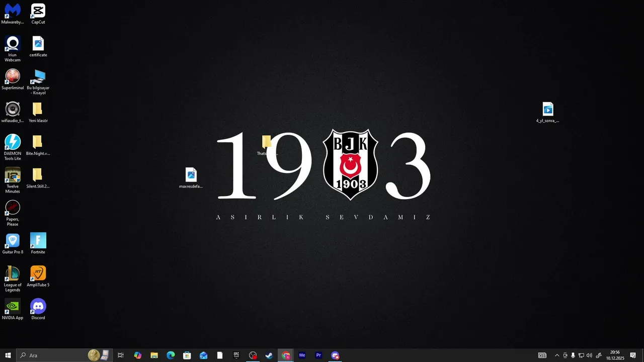Open Adobe Premiere Pro from the taskbar
This screenshot has height=362, width=644.
[318, 355]
